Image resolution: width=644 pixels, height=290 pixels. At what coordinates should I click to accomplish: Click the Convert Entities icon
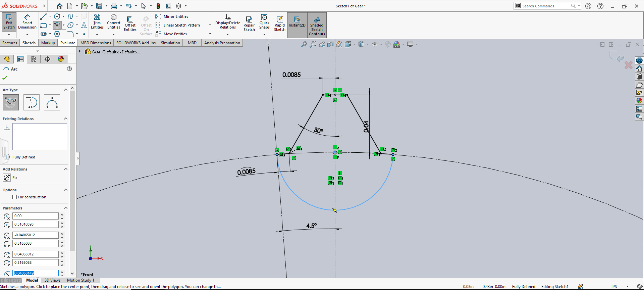point(114,22)
